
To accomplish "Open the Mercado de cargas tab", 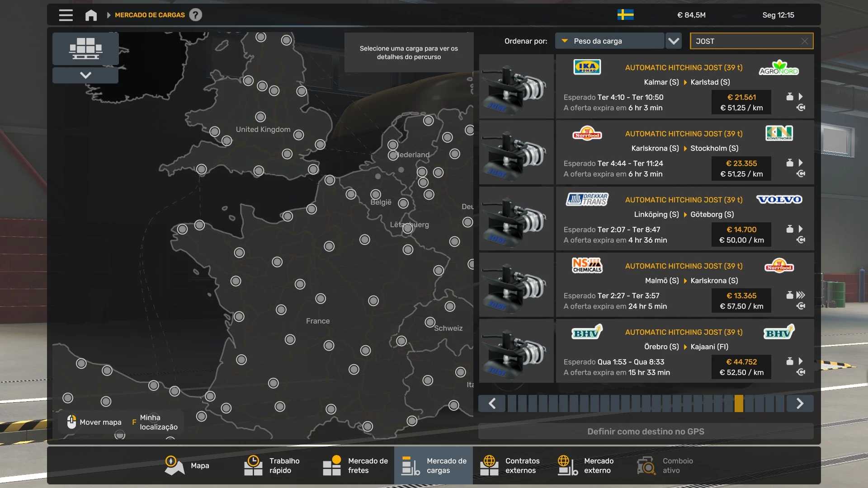I will click(x=434, y=466).
